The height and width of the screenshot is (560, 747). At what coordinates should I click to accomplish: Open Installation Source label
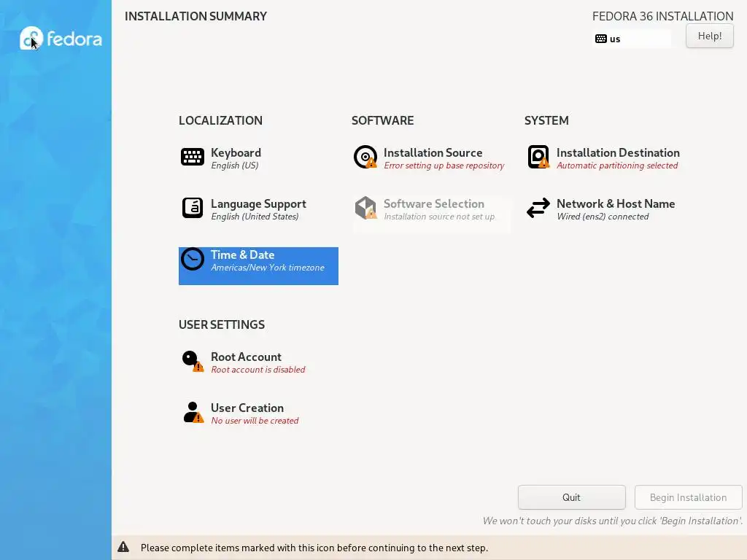click(433, 152)
